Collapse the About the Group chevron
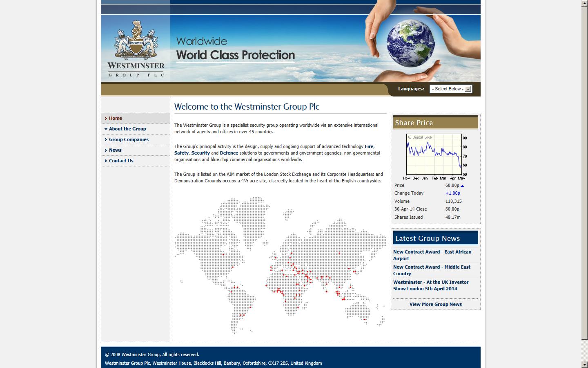Screen dimensions: 588x368 pyautogui.click(x=106, y=129)
